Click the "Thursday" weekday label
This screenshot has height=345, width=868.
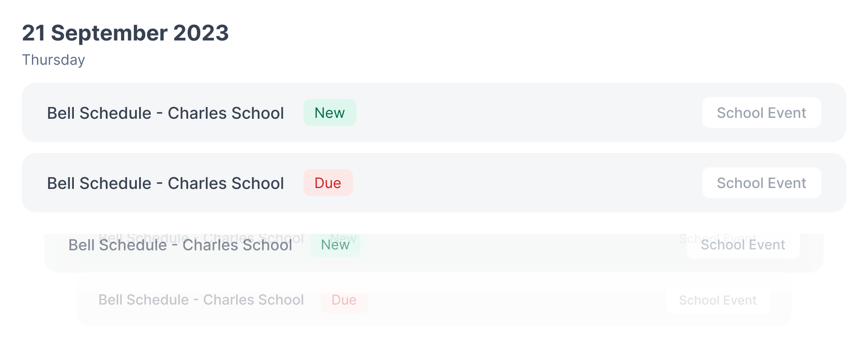pyautogui.click(x=54, y=60)
